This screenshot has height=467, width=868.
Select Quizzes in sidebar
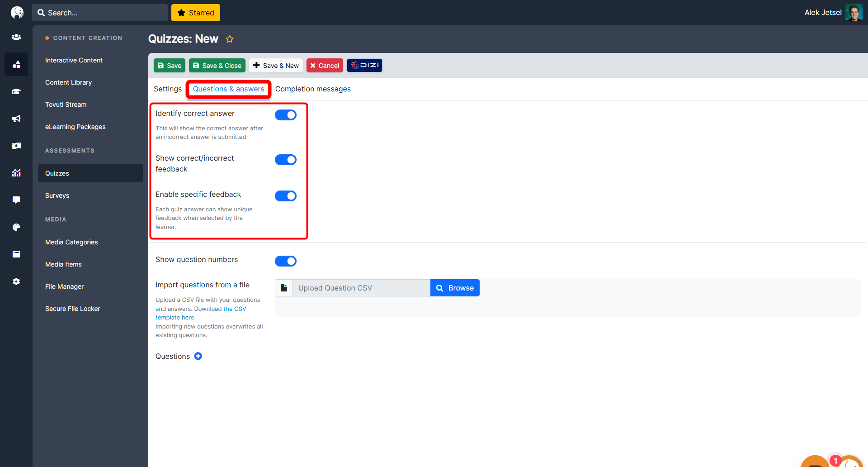(90, 173)
